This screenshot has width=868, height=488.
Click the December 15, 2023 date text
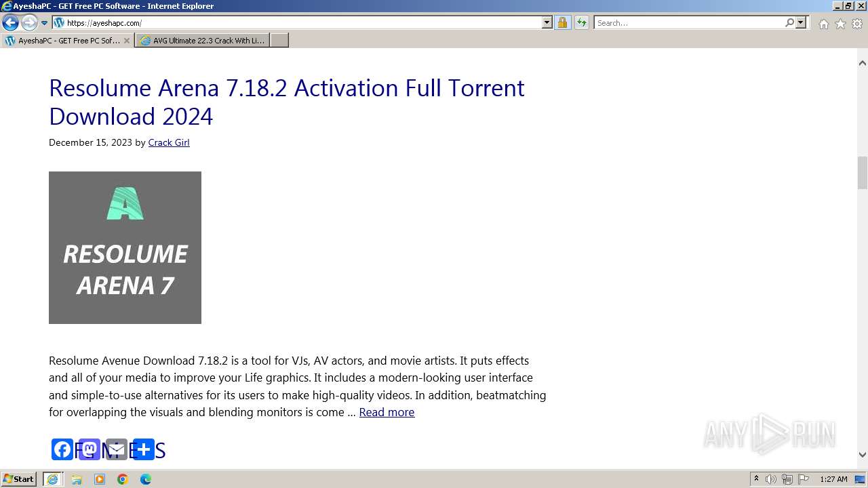pyautogui.click(x=90, y=142)
